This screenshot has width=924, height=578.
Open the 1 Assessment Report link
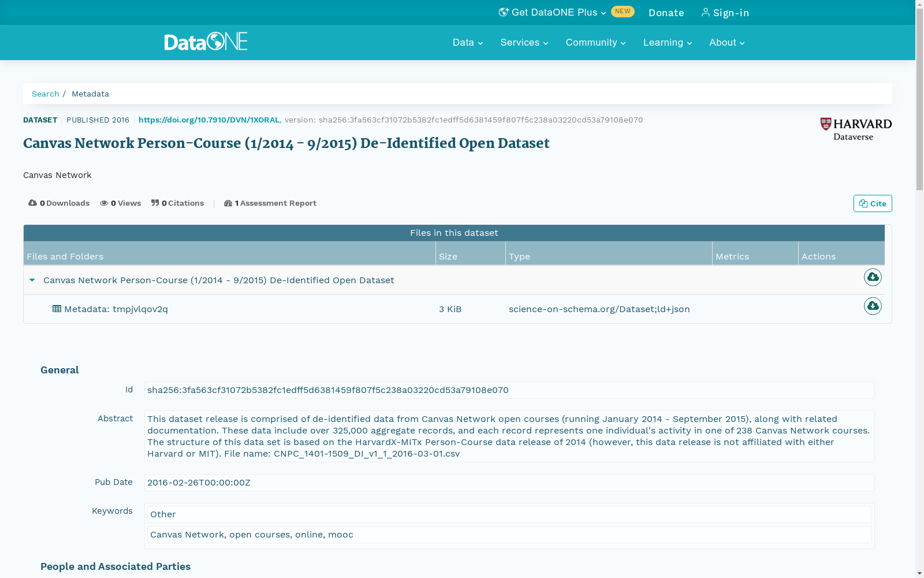[x=270, y=203]
